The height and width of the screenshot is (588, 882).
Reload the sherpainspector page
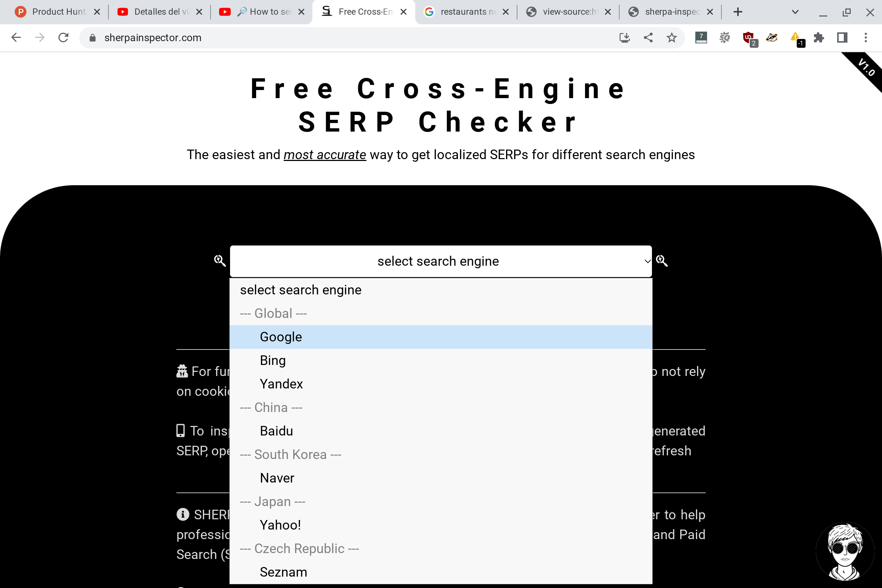pyautogui.click(x=63, y=37)
